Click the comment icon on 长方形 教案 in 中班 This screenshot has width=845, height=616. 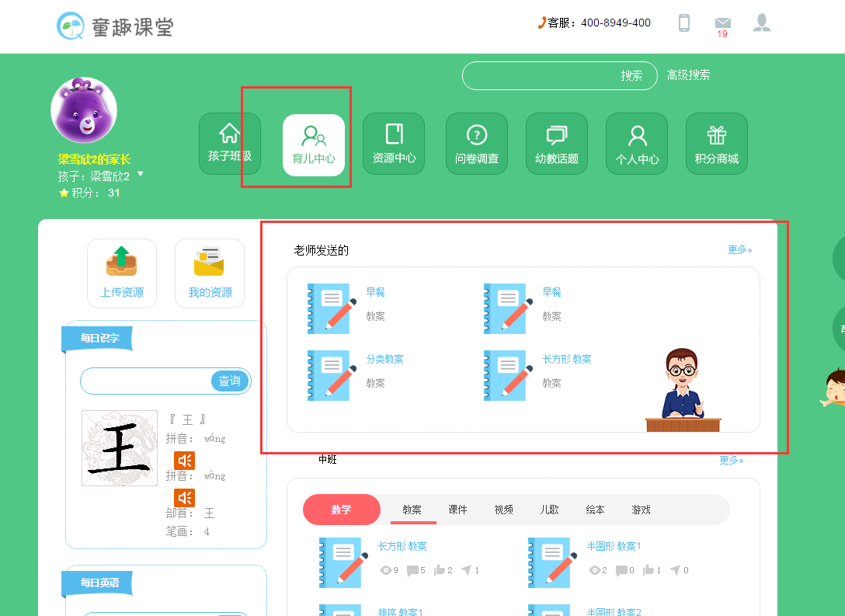[412, 570]
